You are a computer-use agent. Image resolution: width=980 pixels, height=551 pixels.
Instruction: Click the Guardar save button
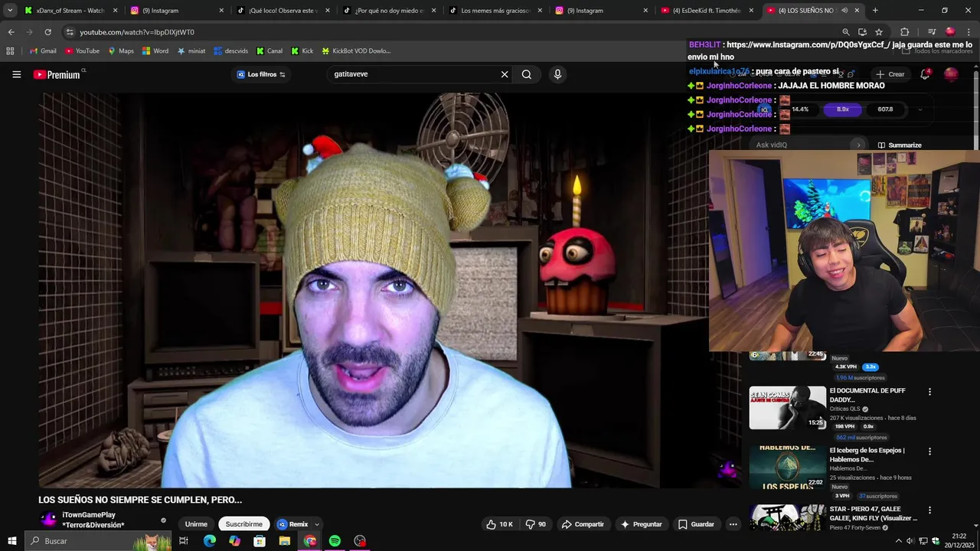tap(696, 524)
